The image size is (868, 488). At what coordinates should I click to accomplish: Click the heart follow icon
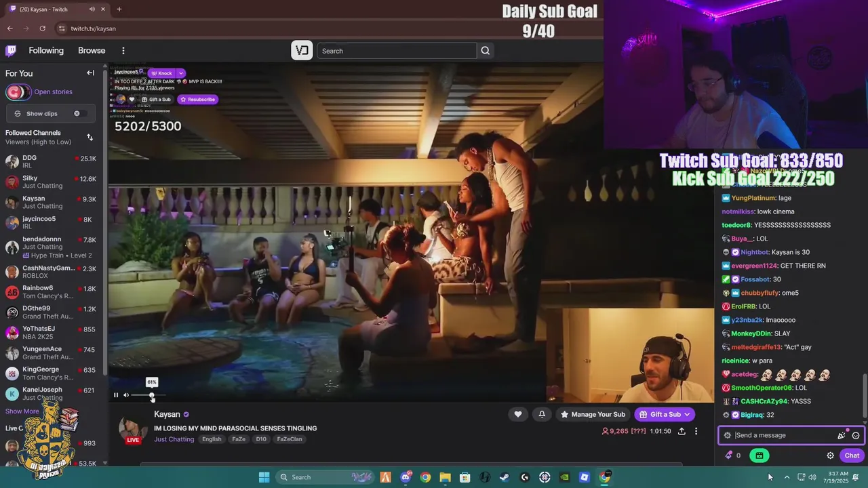click(518, 414)
